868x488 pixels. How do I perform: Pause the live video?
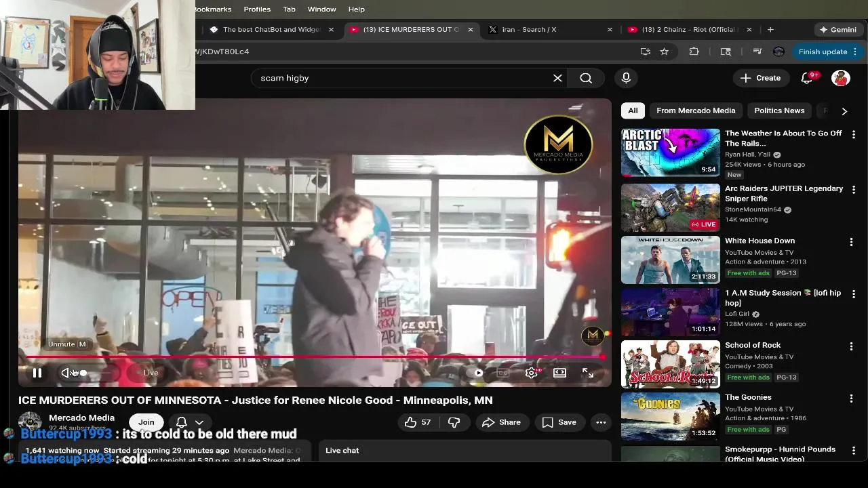pyautogui.click(x=37, y=373)
